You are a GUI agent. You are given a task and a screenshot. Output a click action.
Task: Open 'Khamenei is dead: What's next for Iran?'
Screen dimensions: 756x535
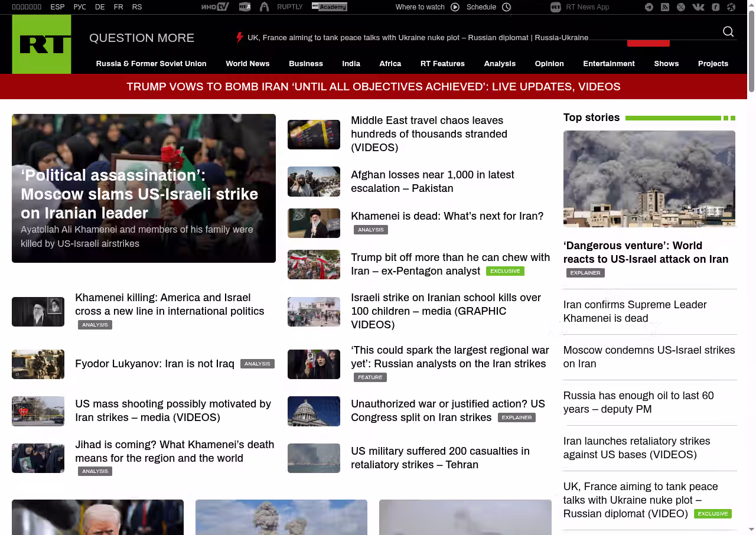(x=447, y=216)
